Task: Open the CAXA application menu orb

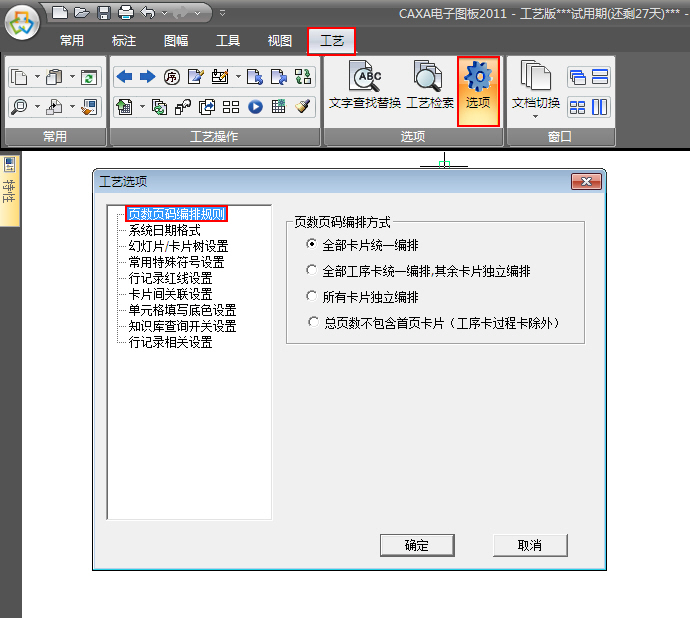Action: click(x=22, y=23)
